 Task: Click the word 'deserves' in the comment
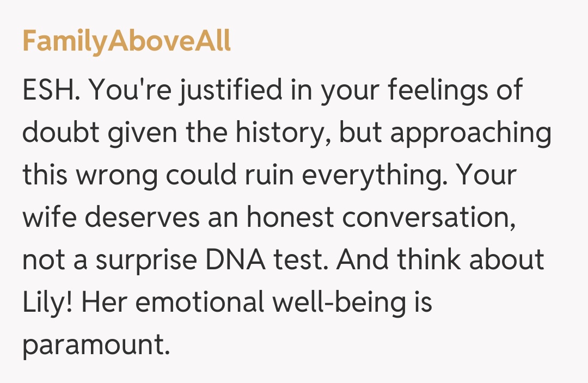(144, 218)
